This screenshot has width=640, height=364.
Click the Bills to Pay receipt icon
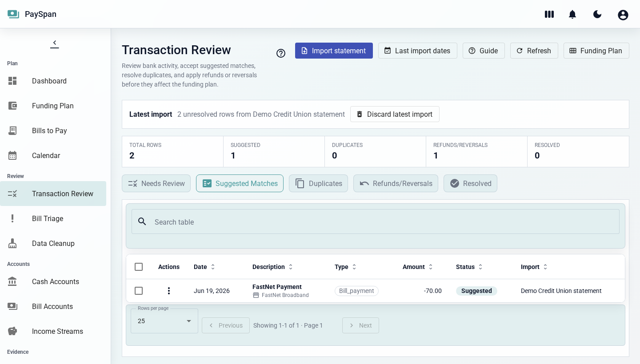pos(12,131)
